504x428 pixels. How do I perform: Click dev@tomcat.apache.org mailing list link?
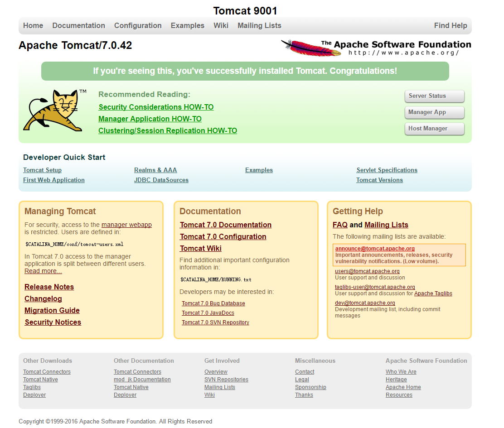365,303
